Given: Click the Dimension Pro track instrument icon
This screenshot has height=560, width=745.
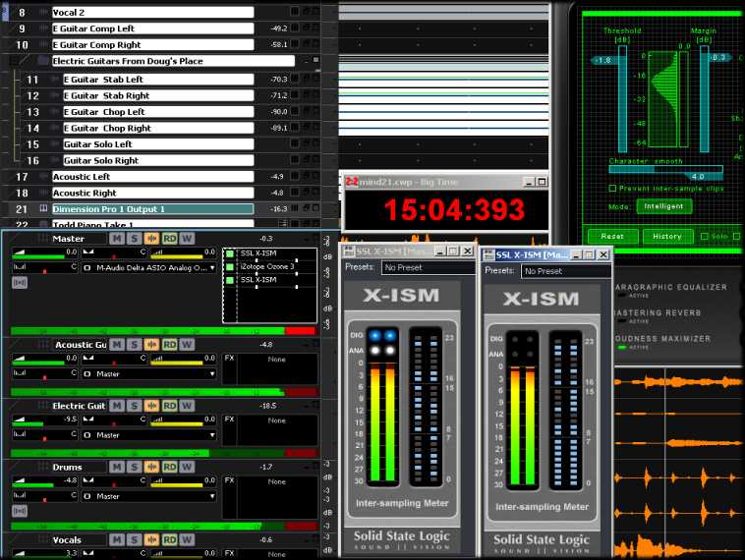Looking at the screenshot, I should point(43,209).
